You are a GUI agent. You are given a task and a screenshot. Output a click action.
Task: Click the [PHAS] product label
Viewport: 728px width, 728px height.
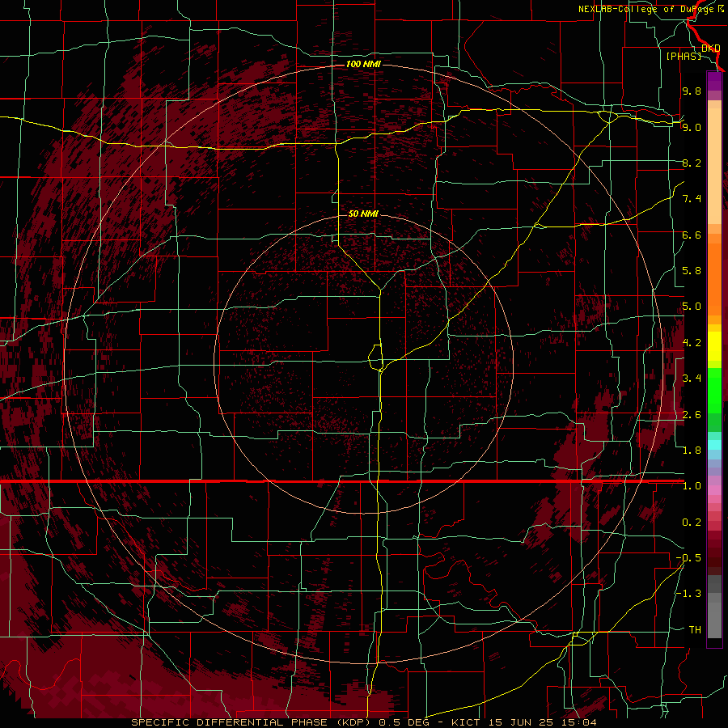coord(684,56)
